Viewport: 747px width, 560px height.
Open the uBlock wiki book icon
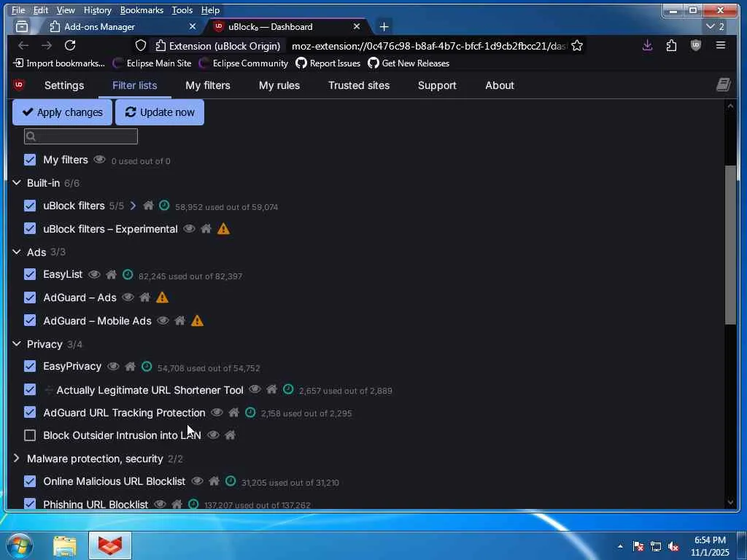[x=723, y=85]
